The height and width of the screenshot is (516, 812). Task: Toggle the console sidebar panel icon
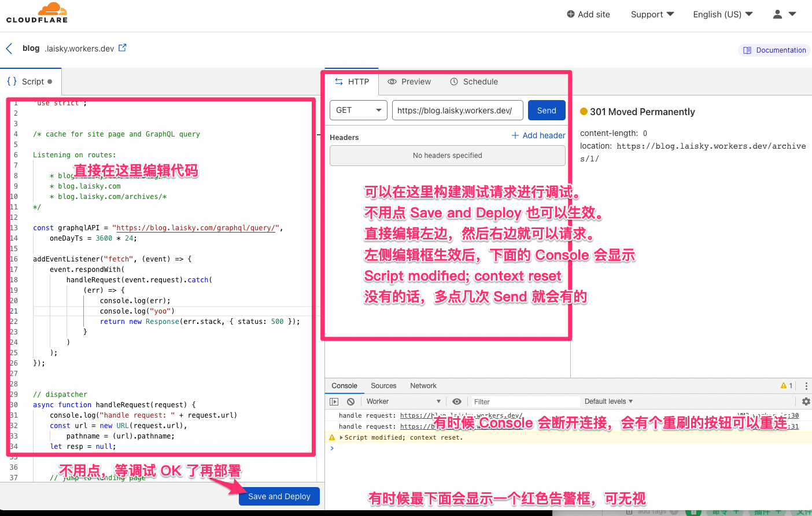click(x=334, y=401)
